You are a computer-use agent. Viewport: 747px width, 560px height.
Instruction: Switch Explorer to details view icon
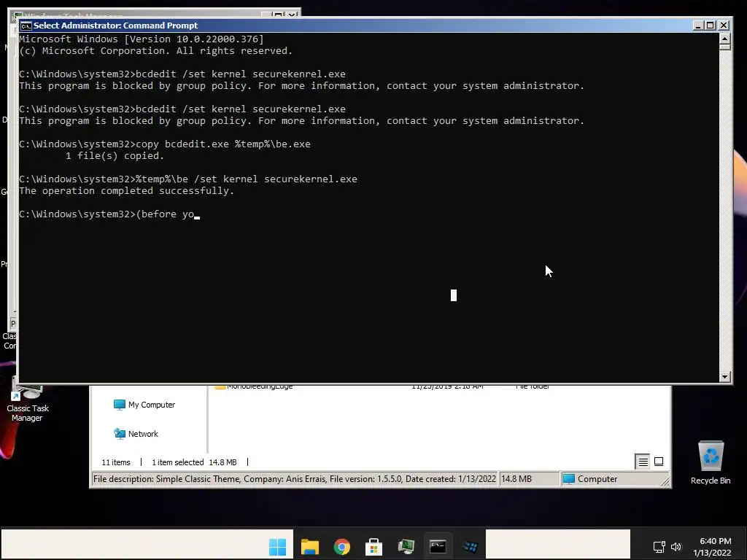(x=643, y=462)
